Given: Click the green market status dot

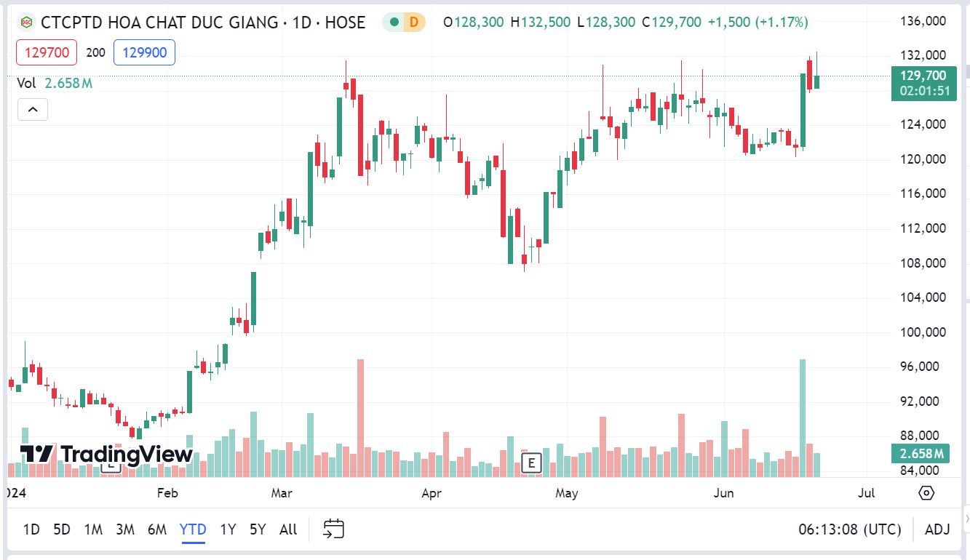Looking at the screenshot, I should (394, 23).
